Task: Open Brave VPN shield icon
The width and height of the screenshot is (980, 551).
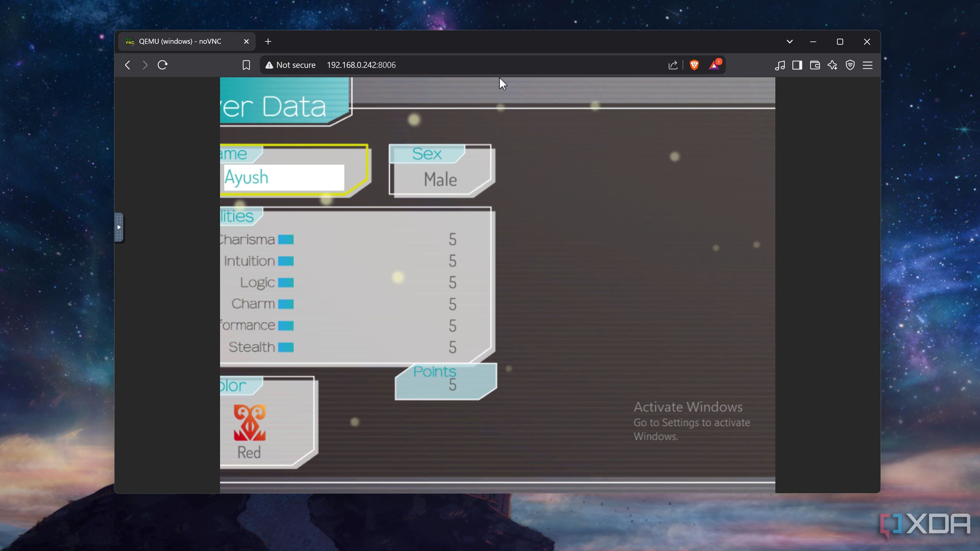Action: click(850, 65)
